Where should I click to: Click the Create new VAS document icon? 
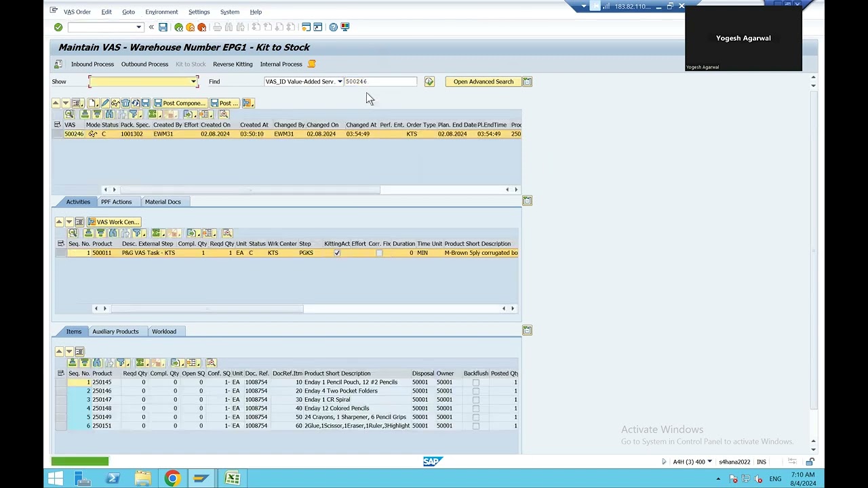(92, 103)
